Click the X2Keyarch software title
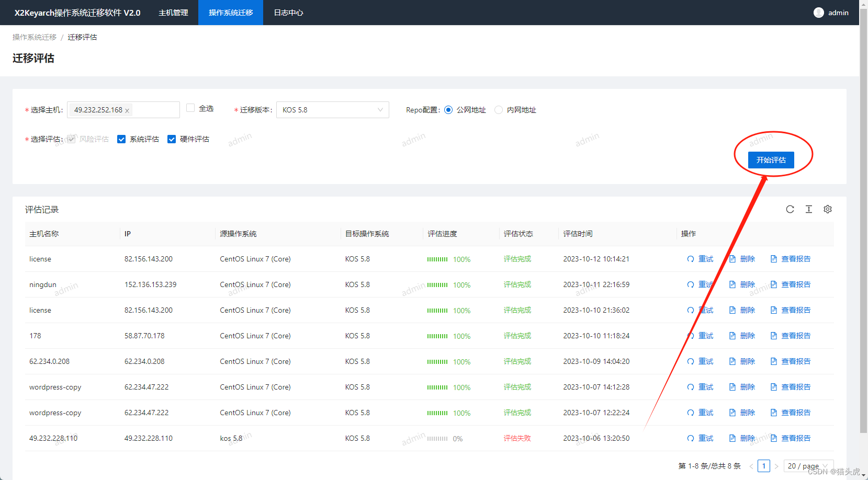 click(x=77, y=13)
